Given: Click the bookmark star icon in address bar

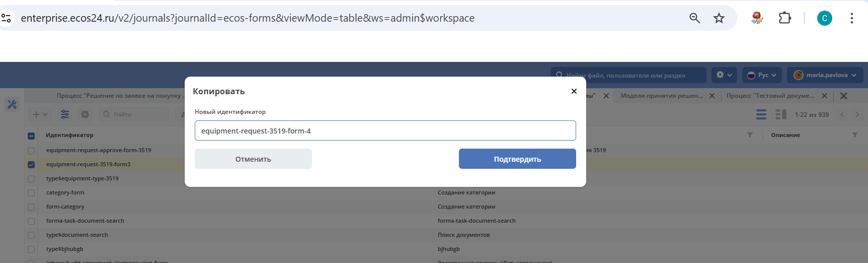Looking at the screenshot, I should (x=719, y=18).
